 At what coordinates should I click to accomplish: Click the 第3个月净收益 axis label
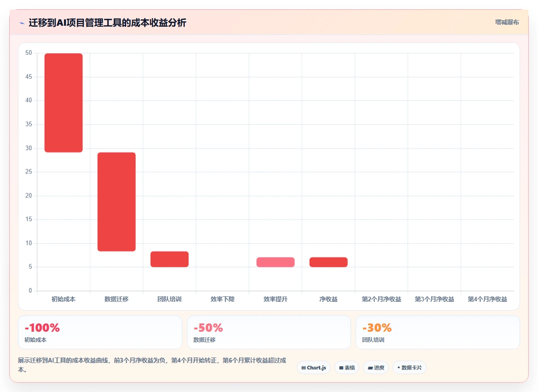pos(434,299)
